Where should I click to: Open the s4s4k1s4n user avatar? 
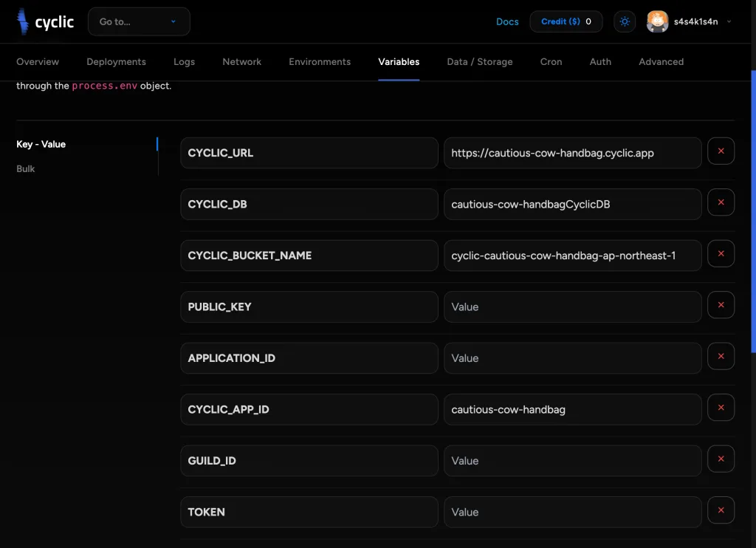coord(657,21)
